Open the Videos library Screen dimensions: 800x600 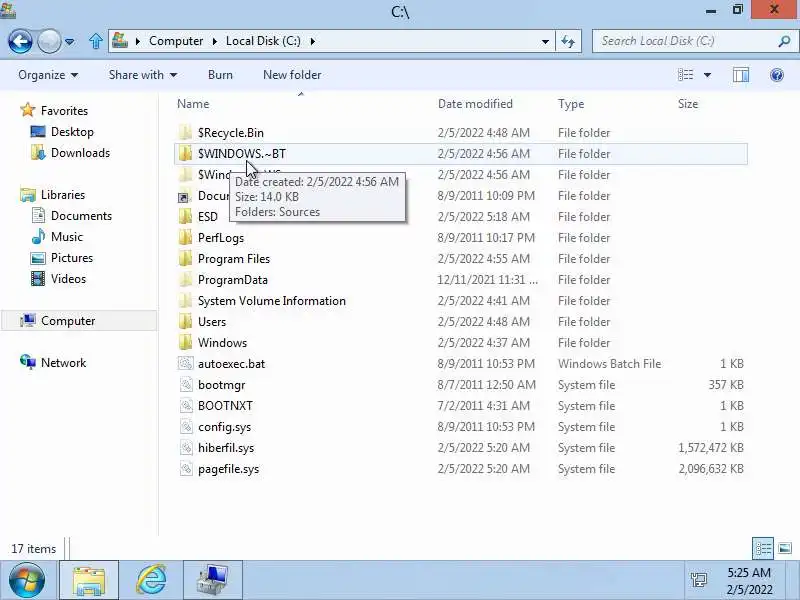[x=68, y=279]
